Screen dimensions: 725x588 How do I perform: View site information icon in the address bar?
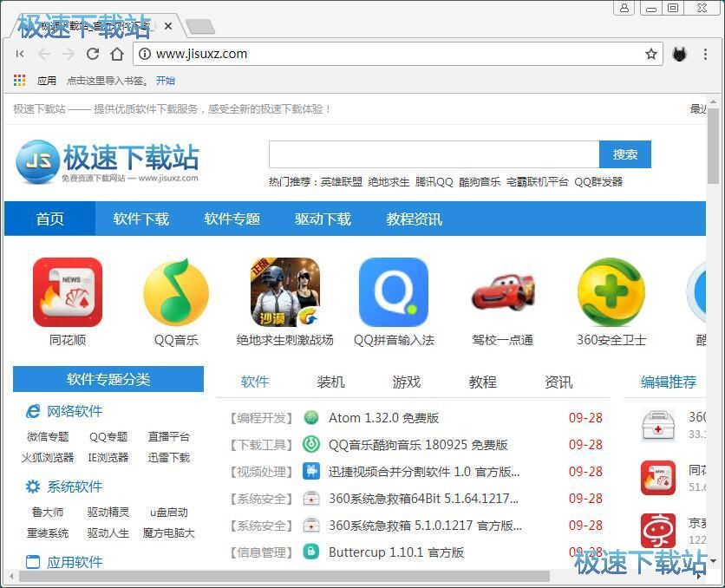145,54
